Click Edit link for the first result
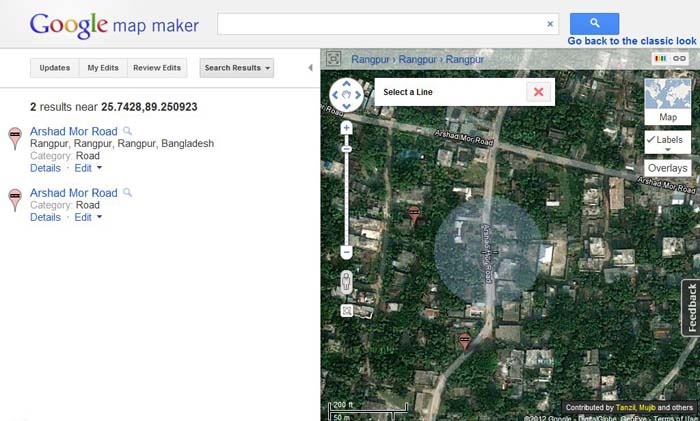 tap(83, 168)
